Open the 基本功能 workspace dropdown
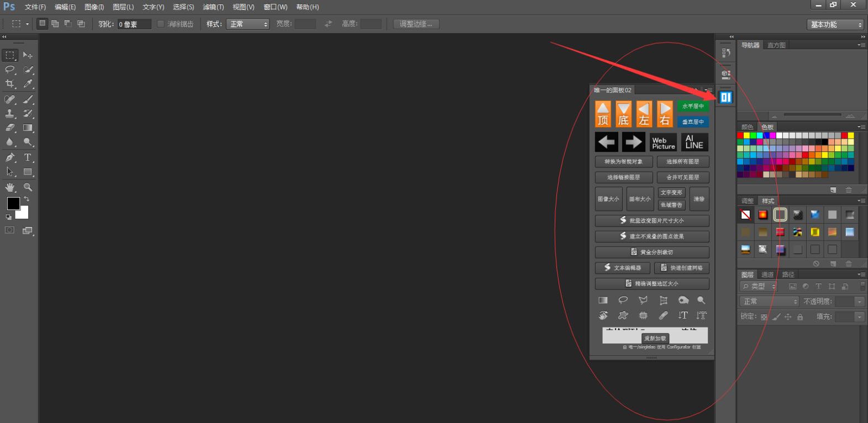Screen dimensions: 868x423 click(x=835, y=24)
